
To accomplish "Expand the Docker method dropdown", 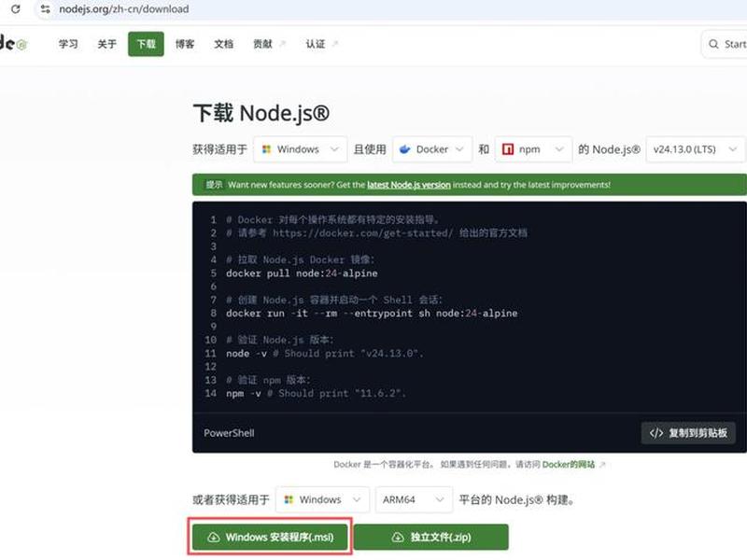I will pyautogui.click(x=432, y=149).
